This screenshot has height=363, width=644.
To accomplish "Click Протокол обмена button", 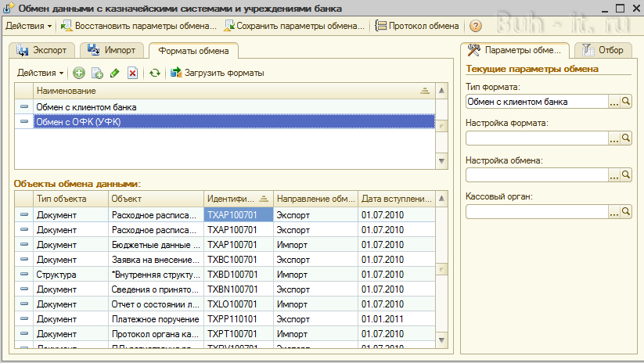I will [418, 26].
